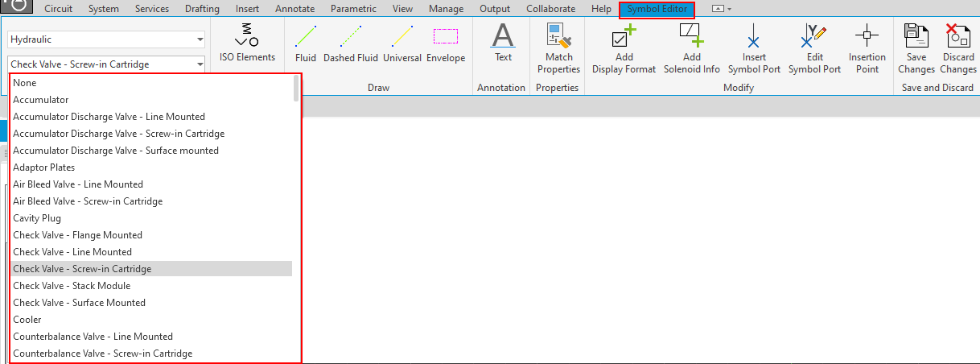This screenshot has width=980, height=364.
Task: Open the View tab
Action: [402, 9]
